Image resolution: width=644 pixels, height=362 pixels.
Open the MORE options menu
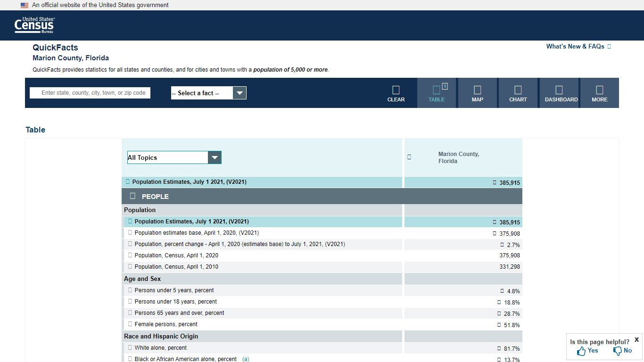(x=600, y=93)
